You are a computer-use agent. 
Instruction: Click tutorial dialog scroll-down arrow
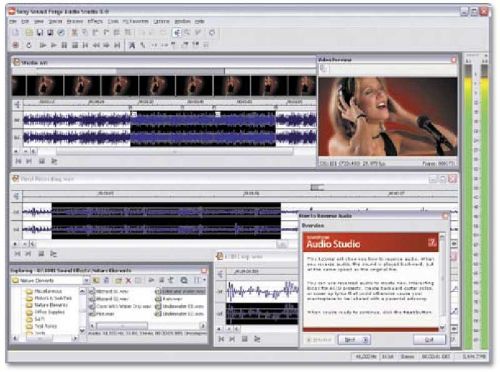442,328
